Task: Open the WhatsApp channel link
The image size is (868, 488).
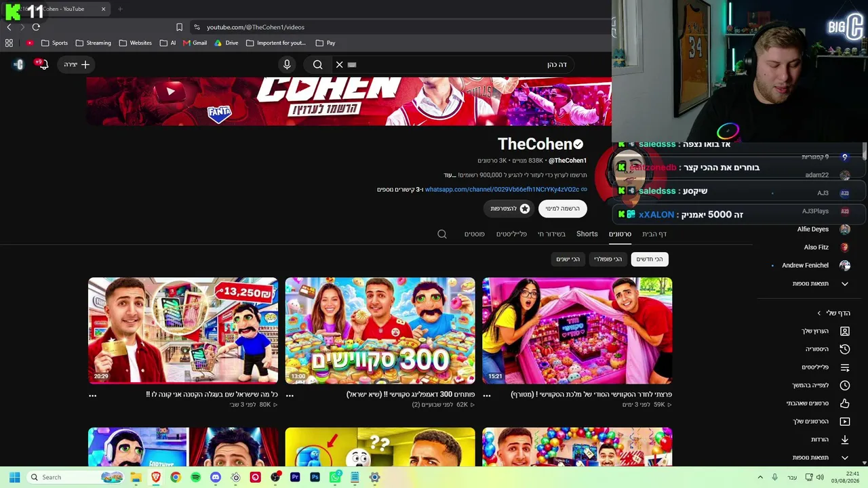Action: (502, 190)
